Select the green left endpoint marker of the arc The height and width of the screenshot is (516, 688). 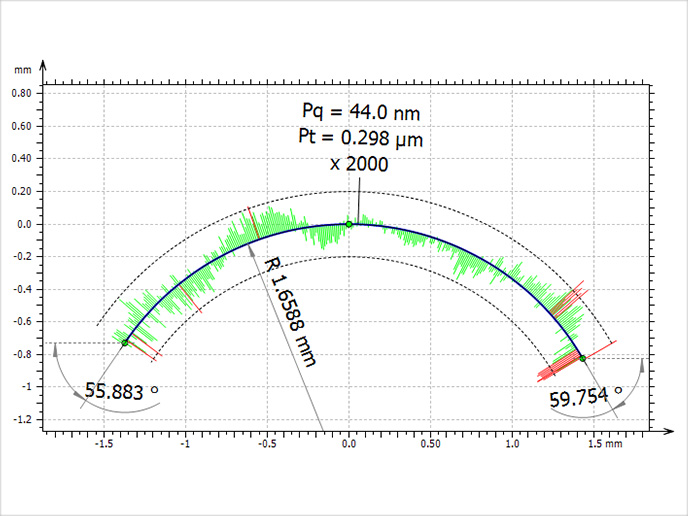tap(125, 343)
